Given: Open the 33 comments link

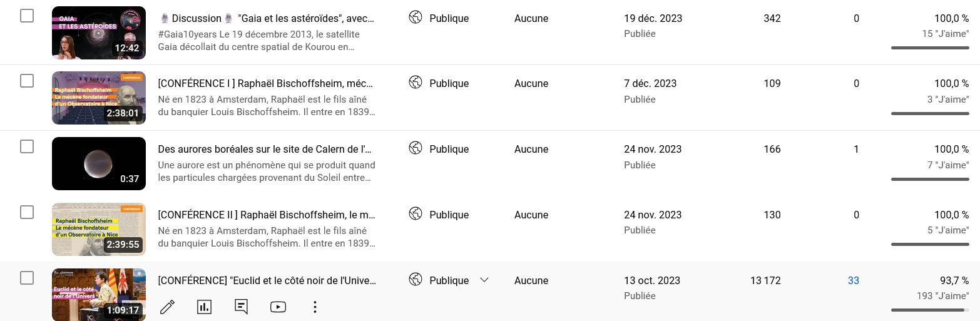Looking at the screenshot, I should (x=853, y=280).
